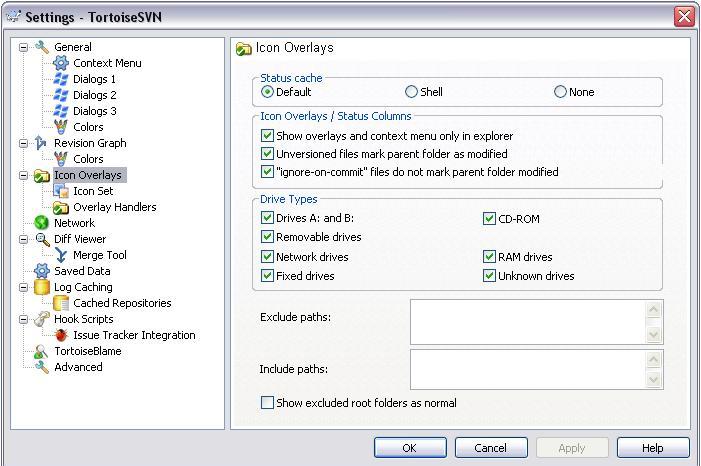Click the Cached Repositories icon
701x466 pixels.
tap(61, 303)
